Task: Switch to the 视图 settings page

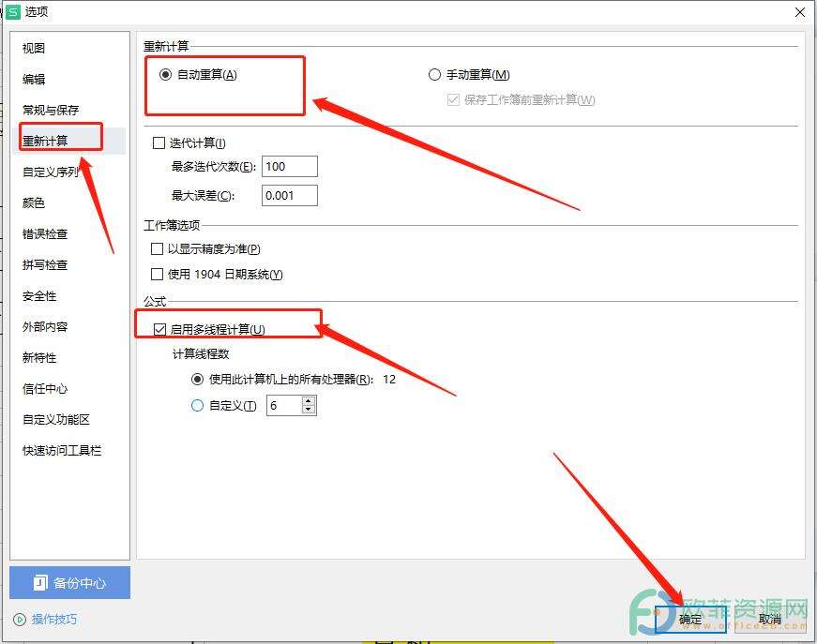Action: 33,48
